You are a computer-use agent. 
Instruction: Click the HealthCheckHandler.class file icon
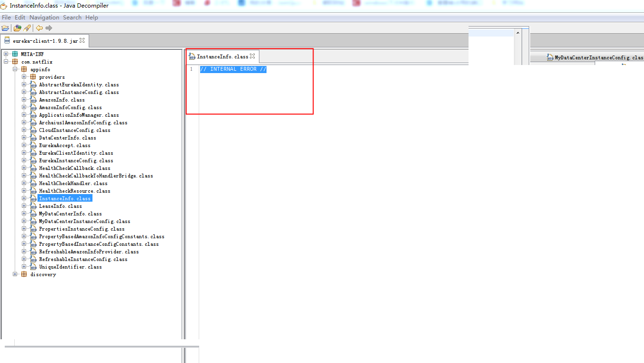pyautogui.click(x=33, y=183)
